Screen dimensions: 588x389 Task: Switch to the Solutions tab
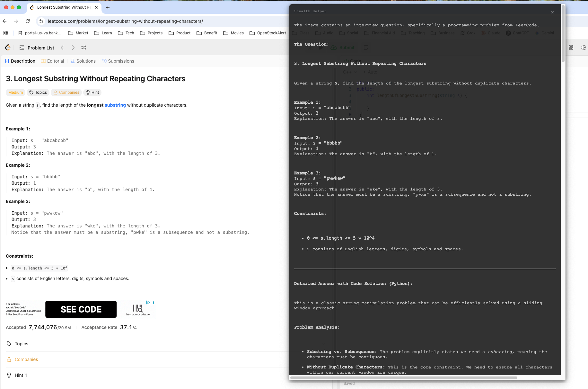(x=83, y=61)
